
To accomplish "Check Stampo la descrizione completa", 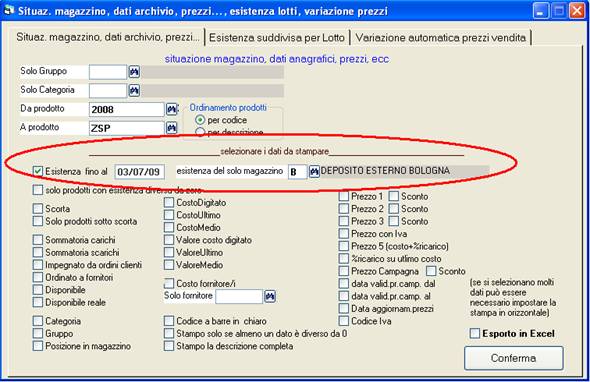I will (x=169, y=346).
